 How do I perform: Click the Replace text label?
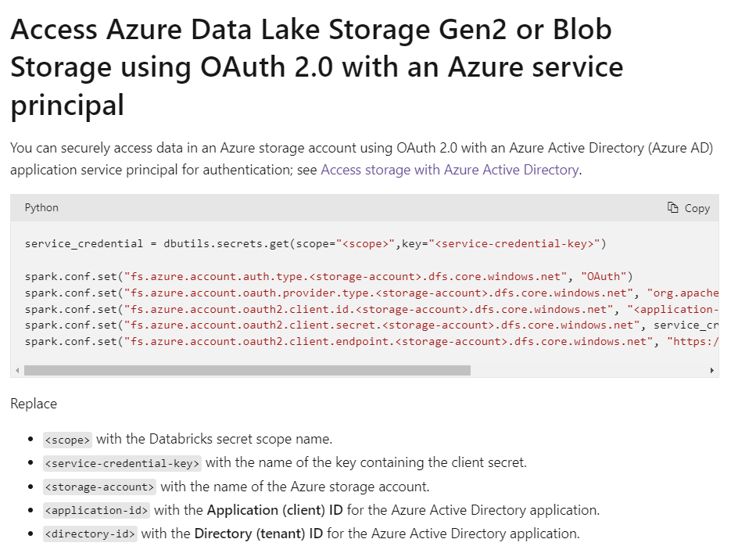[32, 404]
